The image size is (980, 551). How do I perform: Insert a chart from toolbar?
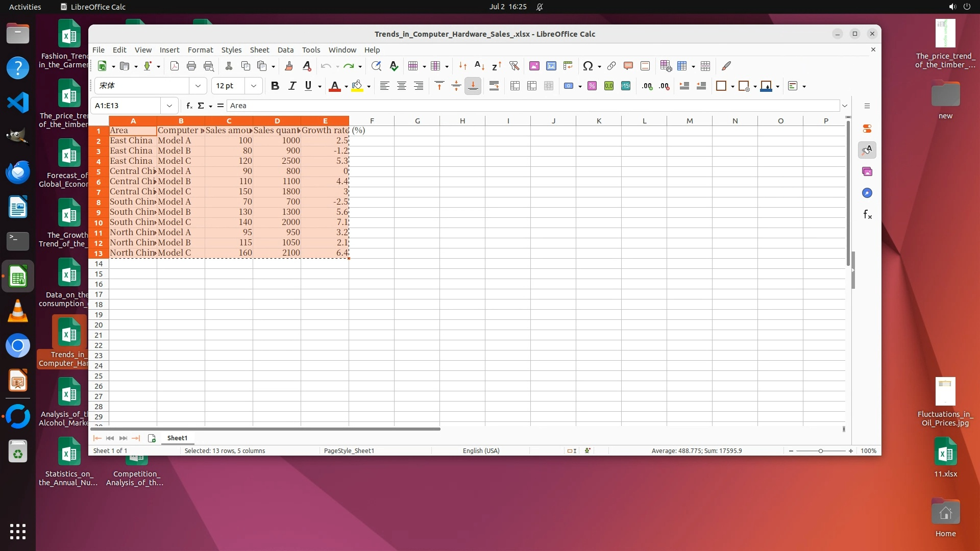point(551,66)
